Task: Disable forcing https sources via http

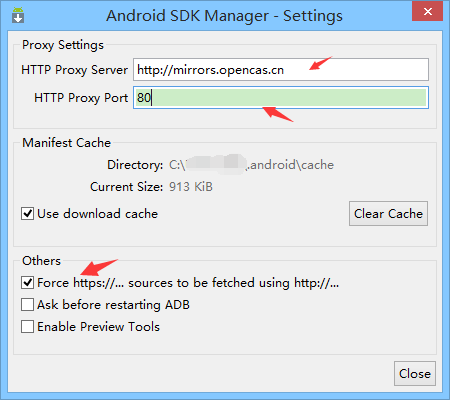Action: 27,283
